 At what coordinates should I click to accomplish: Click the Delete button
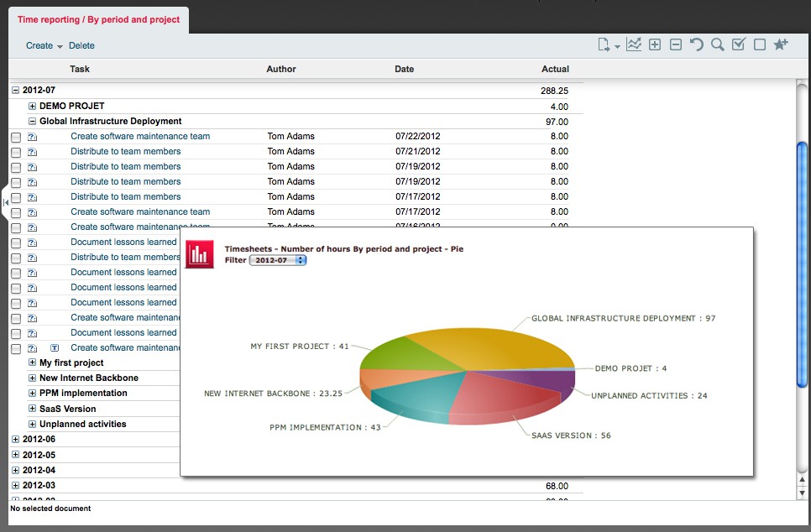point(81,46)
